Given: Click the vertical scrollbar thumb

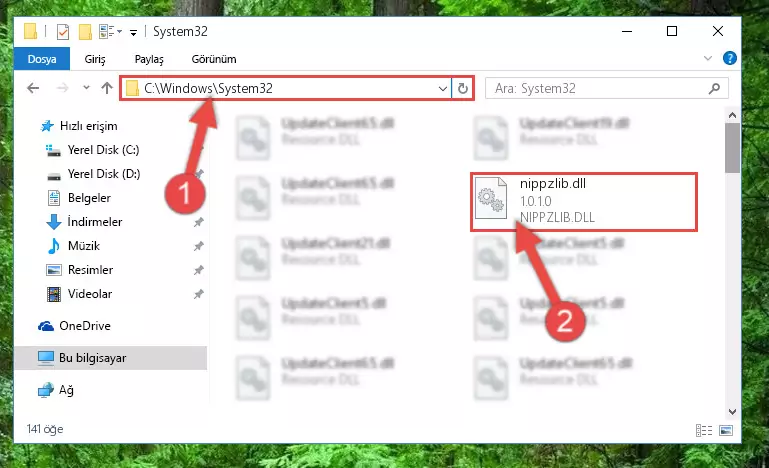Looking at the screenshot, I should (x=732, y=148).
